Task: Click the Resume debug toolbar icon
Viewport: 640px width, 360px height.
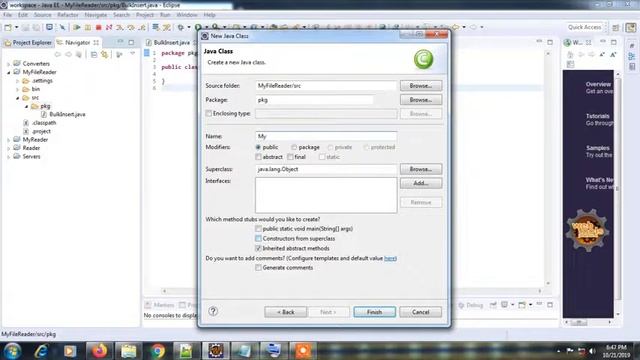Action: pos(76,27)
